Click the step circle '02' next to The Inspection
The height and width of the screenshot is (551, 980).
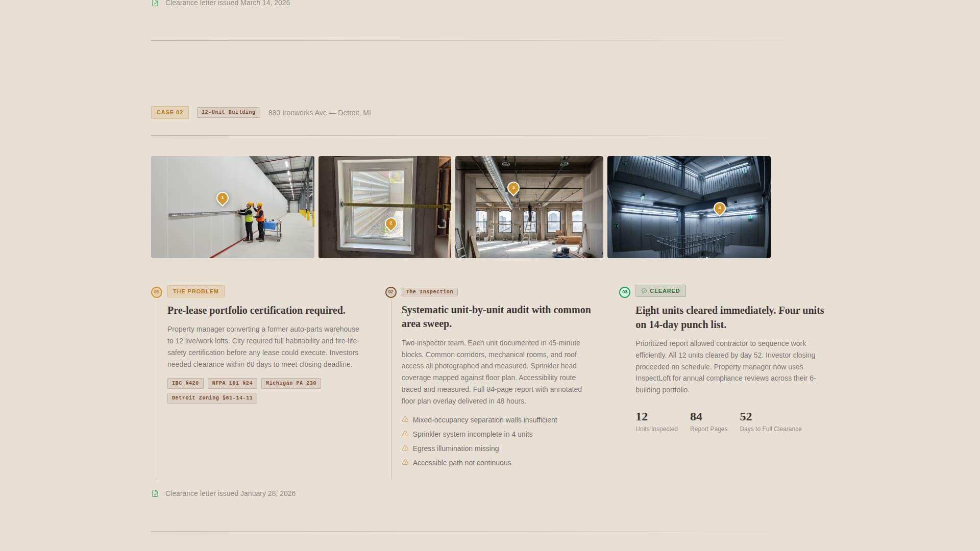point(390,292)
